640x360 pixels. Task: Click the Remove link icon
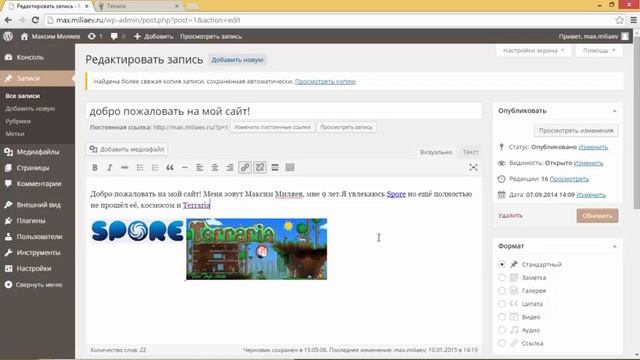coord(260,167)
